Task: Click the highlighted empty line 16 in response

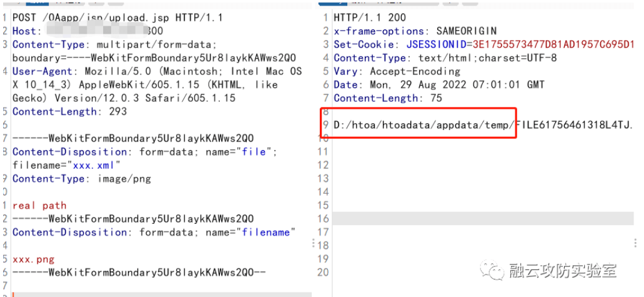Action: (x=481, y=219)
